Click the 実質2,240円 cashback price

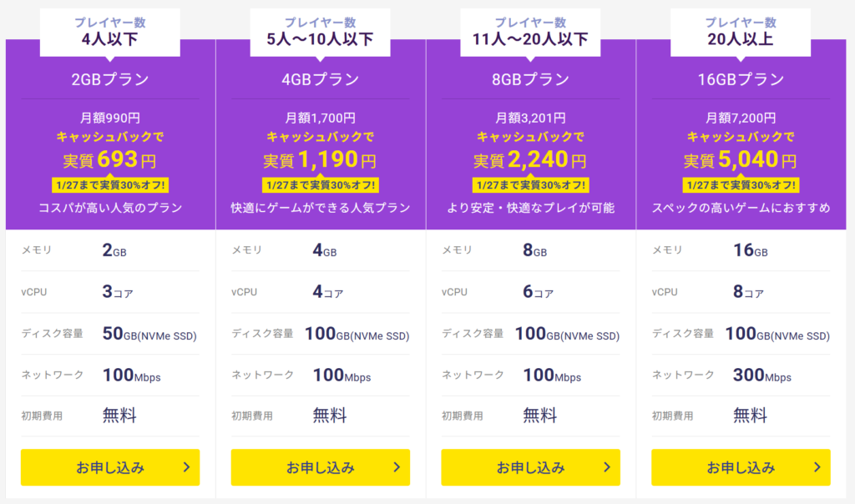pos(531,159)
